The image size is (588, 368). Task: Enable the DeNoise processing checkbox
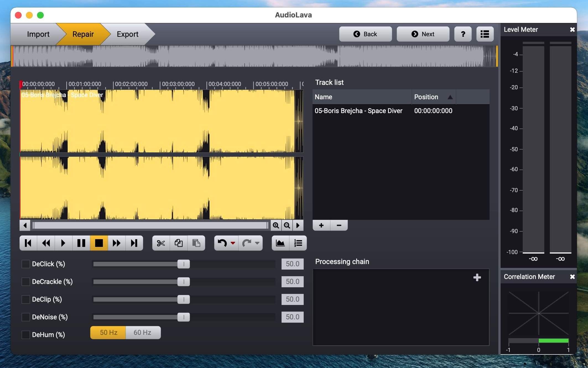25,317
